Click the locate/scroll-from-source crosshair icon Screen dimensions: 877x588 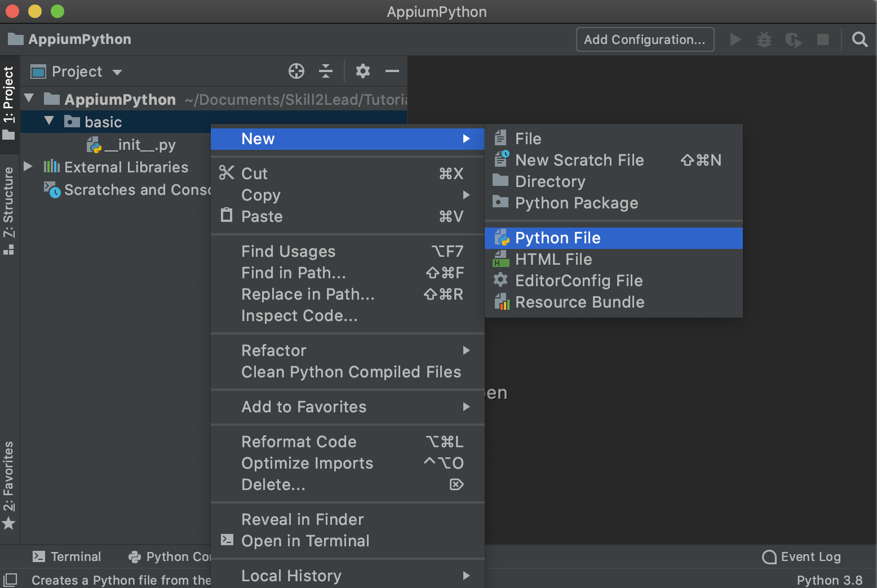tap(296, 71)
